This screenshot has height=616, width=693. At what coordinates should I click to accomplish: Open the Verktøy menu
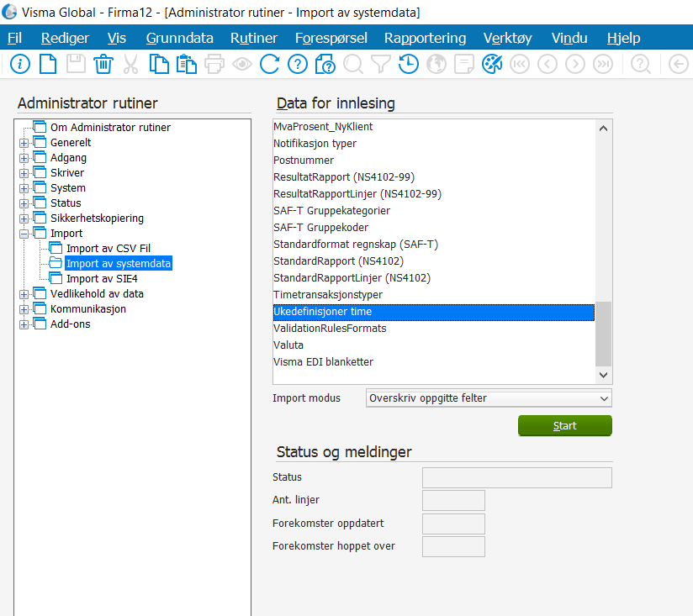coord(507,38)
